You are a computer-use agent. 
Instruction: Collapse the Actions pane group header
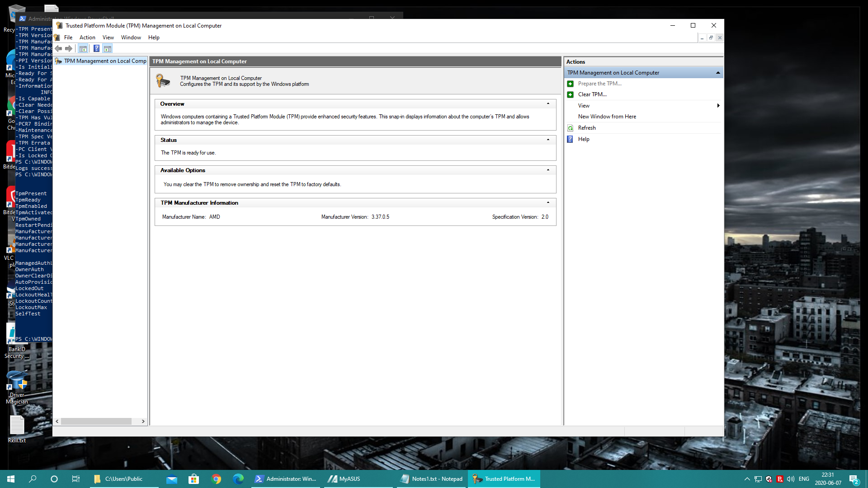tap(717, 73)
